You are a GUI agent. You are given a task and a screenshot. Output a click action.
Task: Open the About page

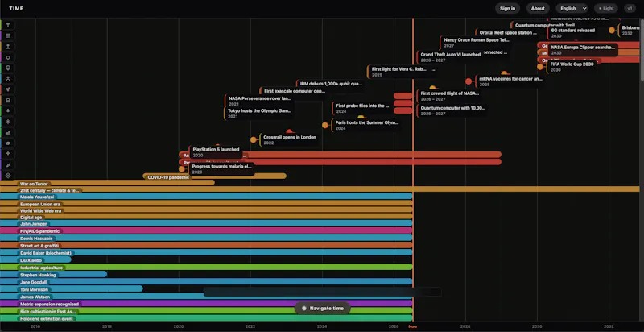(538, 8)
